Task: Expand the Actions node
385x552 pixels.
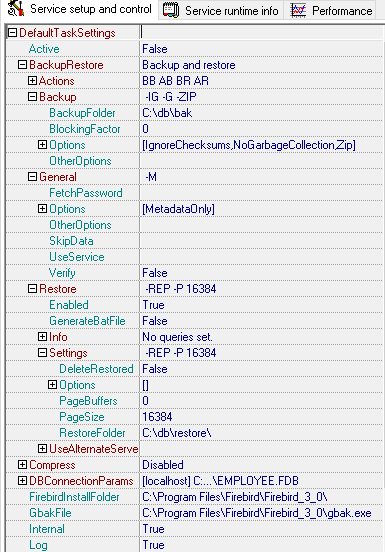Action: coord(32,81)
